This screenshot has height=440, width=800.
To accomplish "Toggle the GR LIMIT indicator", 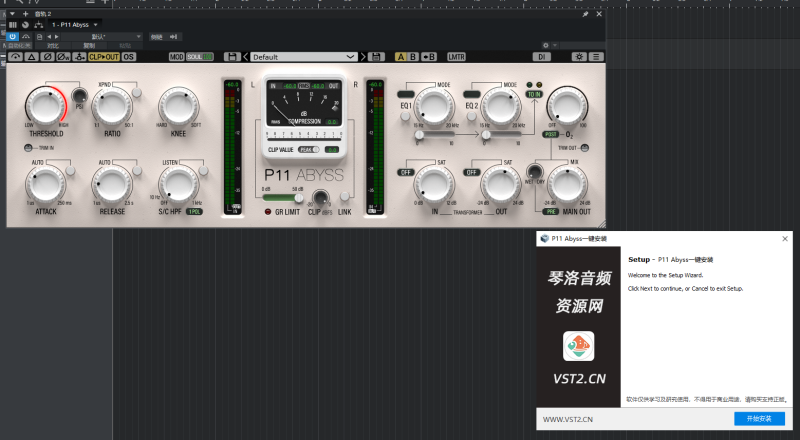I will coord(268,212).
